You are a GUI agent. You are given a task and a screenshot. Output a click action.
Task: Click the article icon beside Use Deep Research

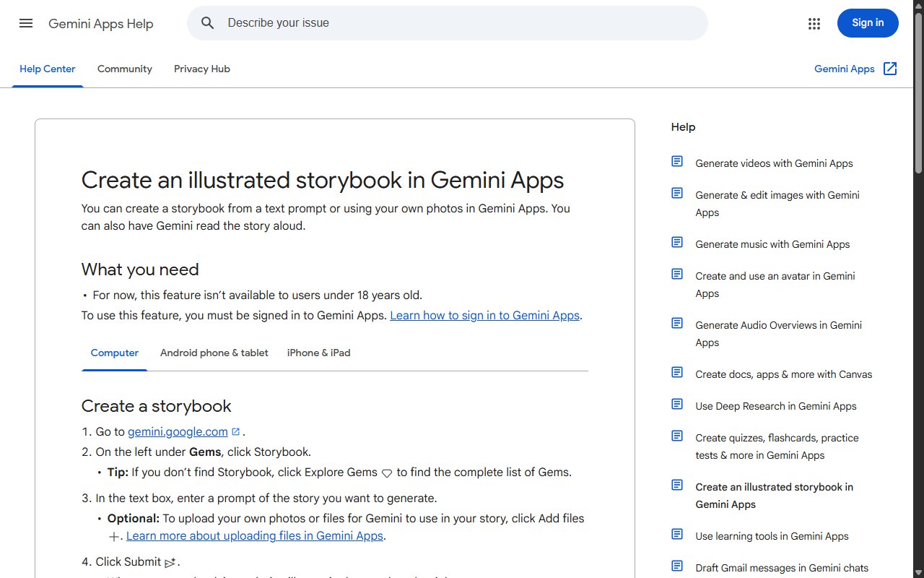(x=677, y=404)
